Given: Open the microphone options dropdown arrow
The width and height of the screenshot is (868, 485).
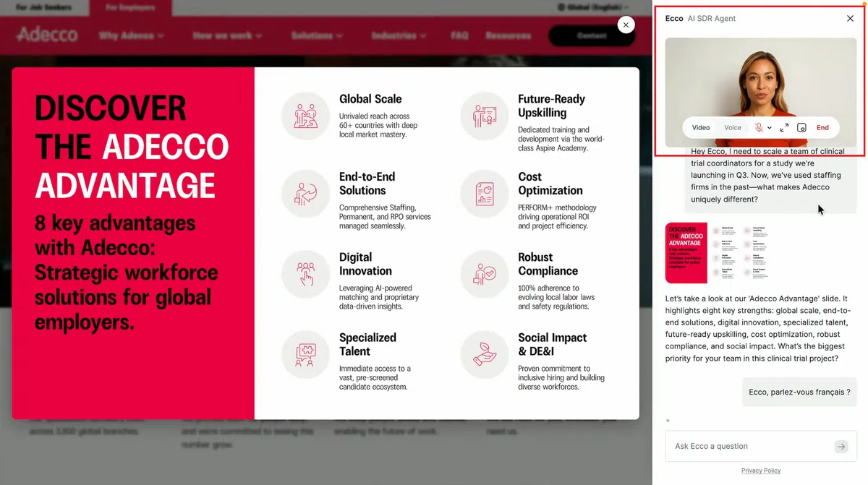Looking at the screenshot, I should [x=770, y=128].
